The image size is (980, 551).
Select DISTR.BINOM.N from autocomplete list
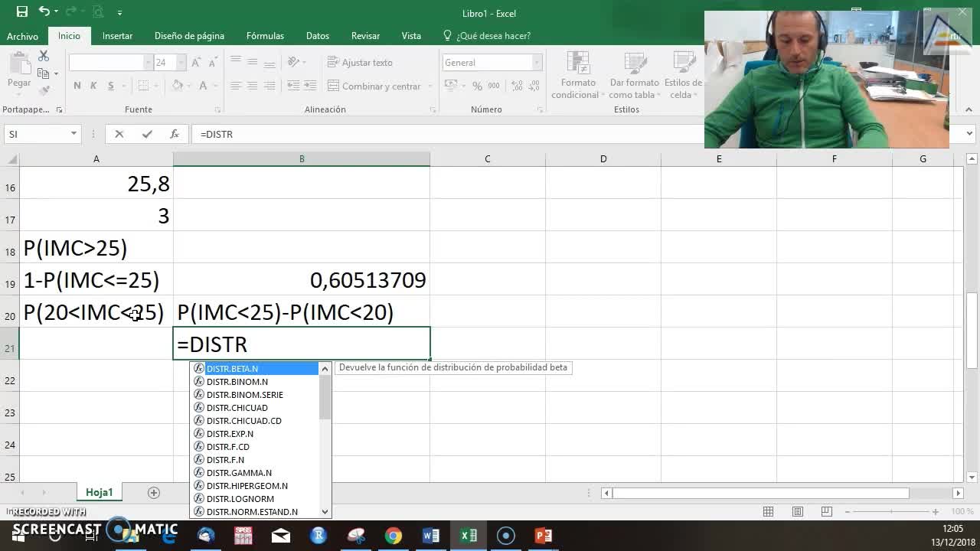[255, 381]
